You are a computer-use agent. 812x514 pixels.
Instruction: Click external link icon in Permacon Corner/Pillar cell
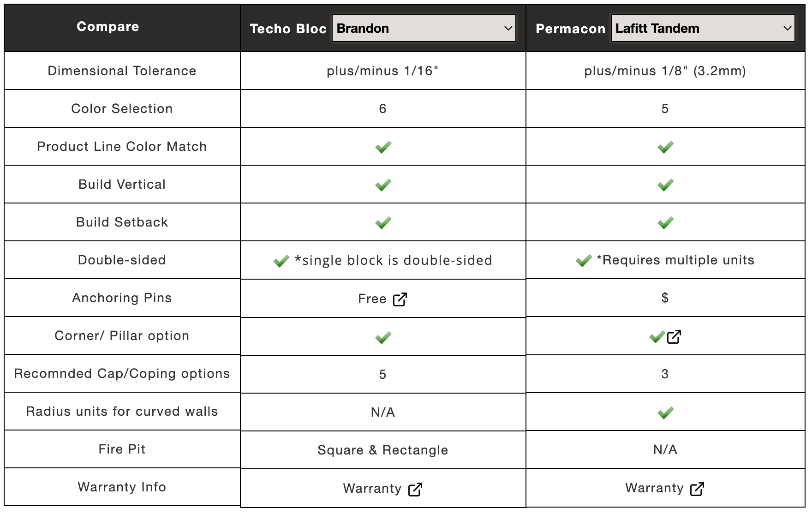tap(674, 337)
